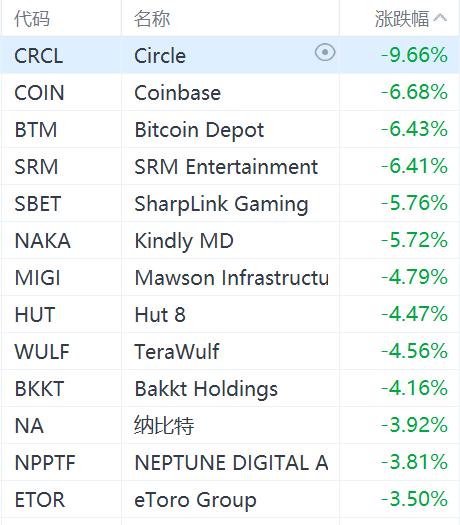Open the eToro Group row

[230, 500]
